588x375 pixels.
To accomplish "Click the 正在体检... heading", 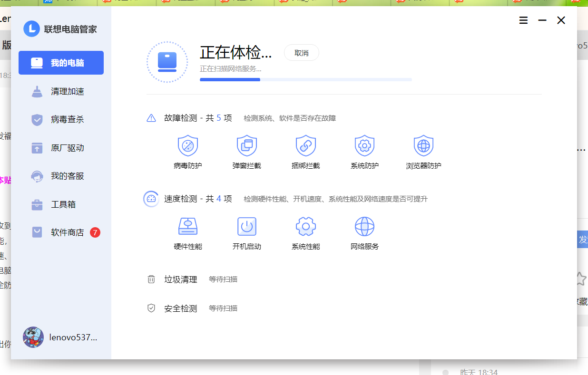I will coord(236,52).
